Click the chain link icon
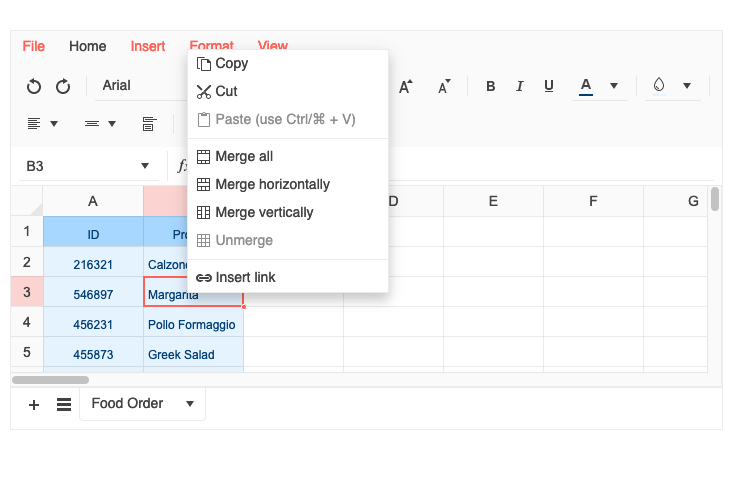This screenshot has width=733, height=490. click(203, 278)
